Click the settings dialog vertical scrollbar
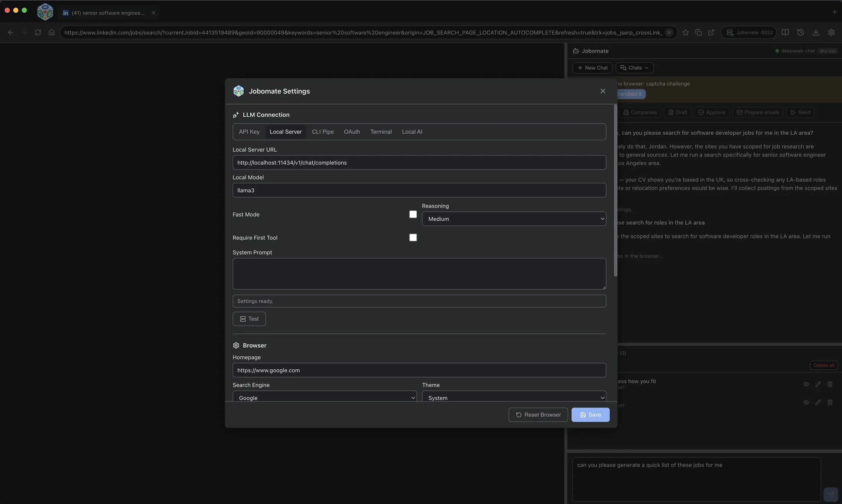The image size is (842, 504). click(x=615, y=190)
